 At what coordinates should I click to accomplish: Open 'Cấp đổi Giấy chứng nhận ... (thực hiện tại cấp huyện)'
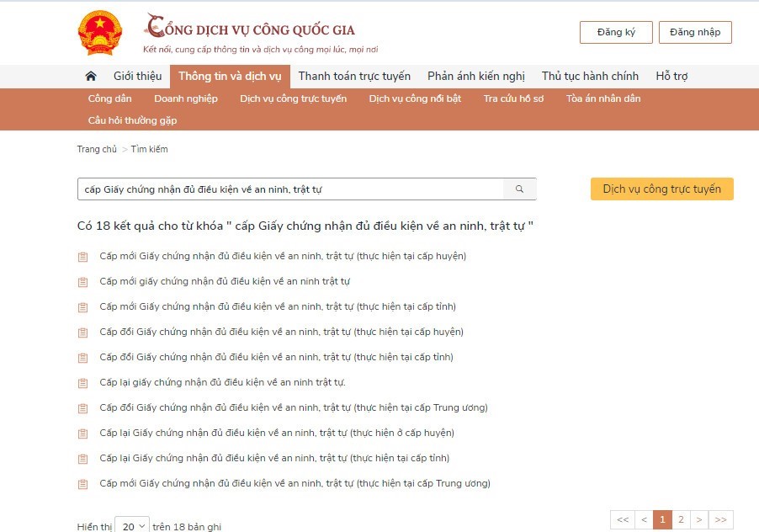[x=281, y=332]
